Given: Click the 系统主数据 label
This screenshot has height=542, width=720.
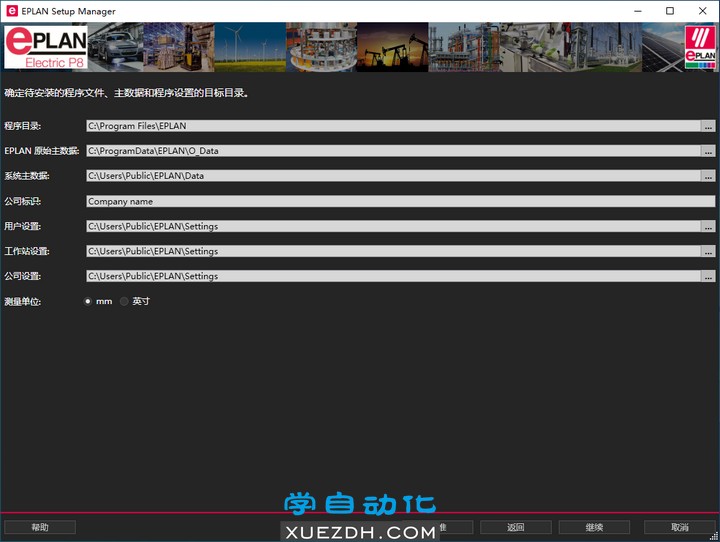Looking at the screenshot, I should tap(27, 175).
